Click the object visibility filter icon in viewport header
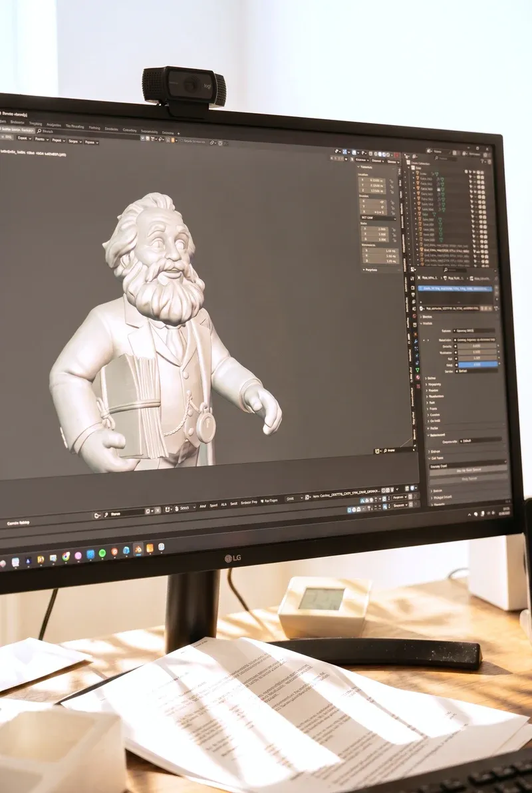 coord(336,151)
